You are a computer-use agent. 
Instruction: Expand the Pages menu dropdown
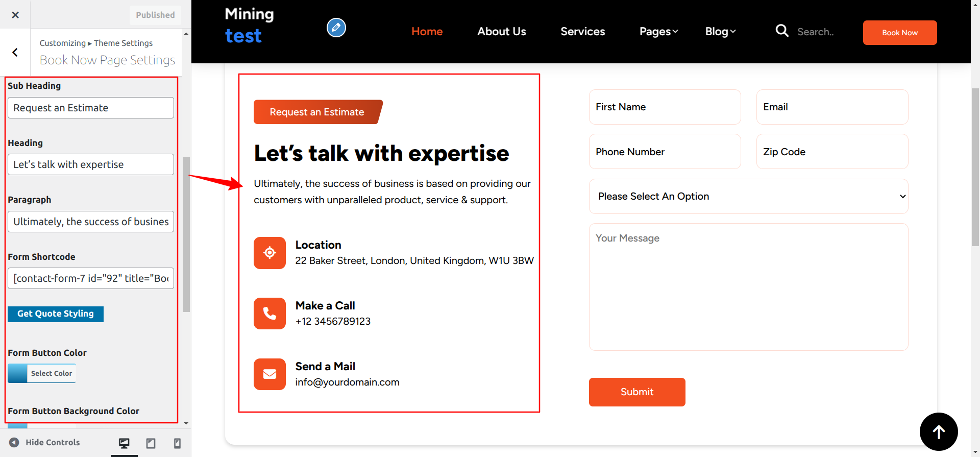pos(658,32)
